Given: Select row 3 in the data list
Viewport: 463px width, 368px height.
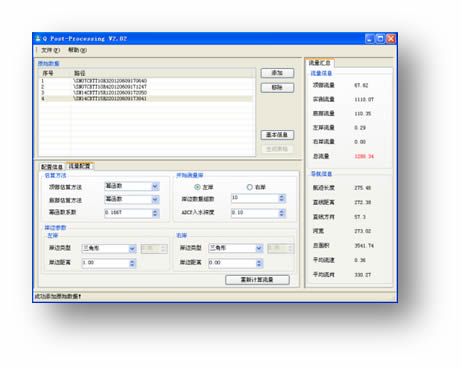Looking at the screenshot, I should pos(146,93).
